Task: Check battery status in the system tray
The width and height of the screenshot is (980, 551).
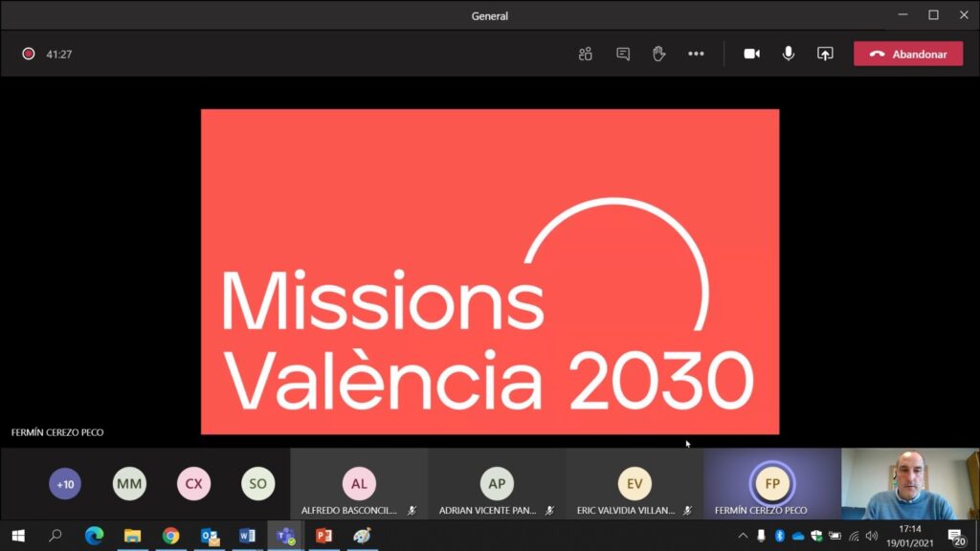Action: [835, 536]
